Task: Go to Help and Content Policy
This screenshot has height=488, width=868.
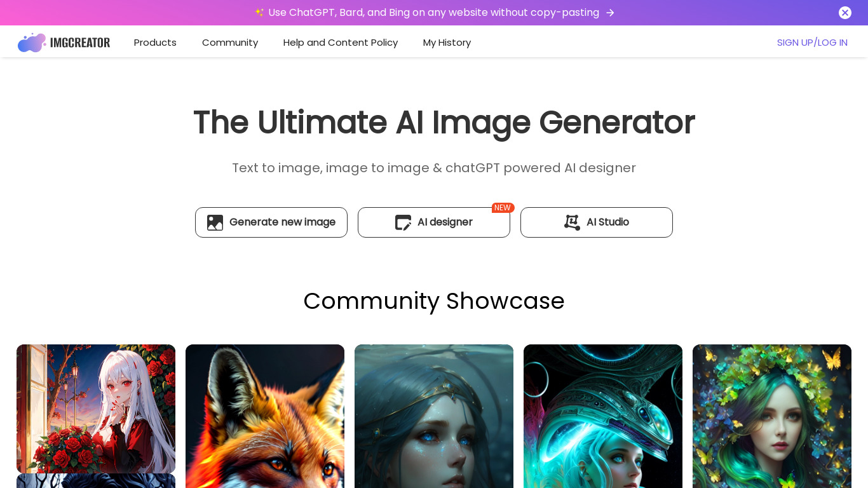Action: [341, 43]
